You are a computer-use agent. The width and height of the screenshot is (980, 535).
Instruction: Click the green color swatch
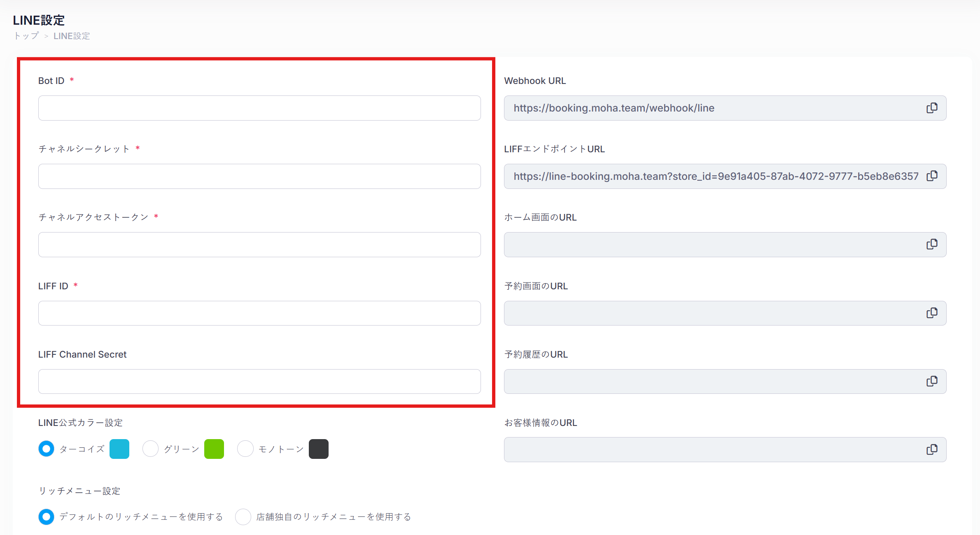(214, 449)
